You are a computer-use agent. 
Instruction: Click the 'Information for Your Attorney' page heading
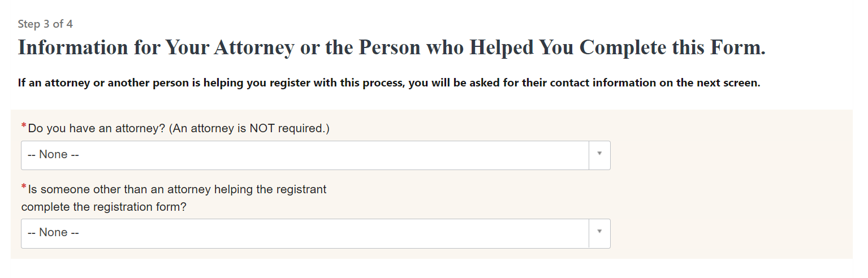click(x=391, y=47)
